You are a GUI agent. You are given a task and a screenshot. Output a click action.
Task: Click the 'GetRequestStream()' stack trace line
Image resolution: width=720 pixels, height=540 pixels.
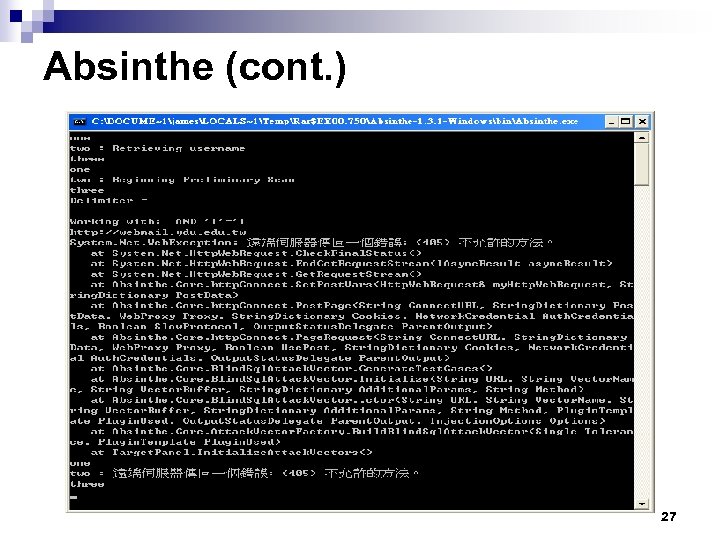[256, 274]
